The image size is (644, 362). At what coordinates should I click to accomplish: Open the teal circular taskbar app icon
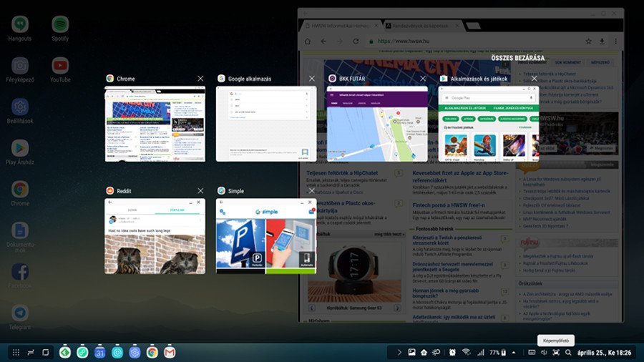click(117, 352)
